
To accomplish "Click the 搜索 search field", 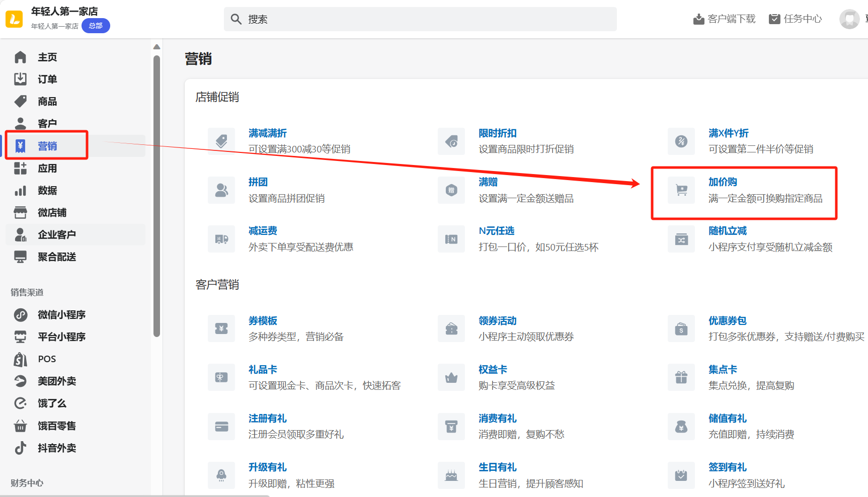I will [420, 19].
